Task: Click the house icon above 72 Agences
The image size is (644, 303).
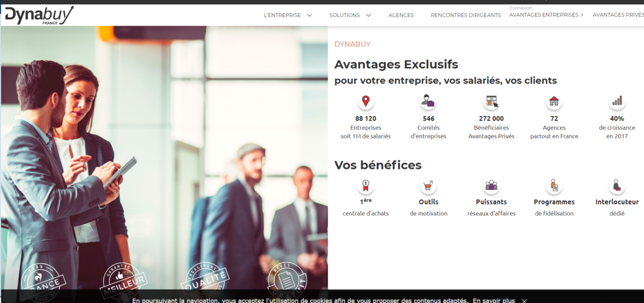Action: click(554, 101)
